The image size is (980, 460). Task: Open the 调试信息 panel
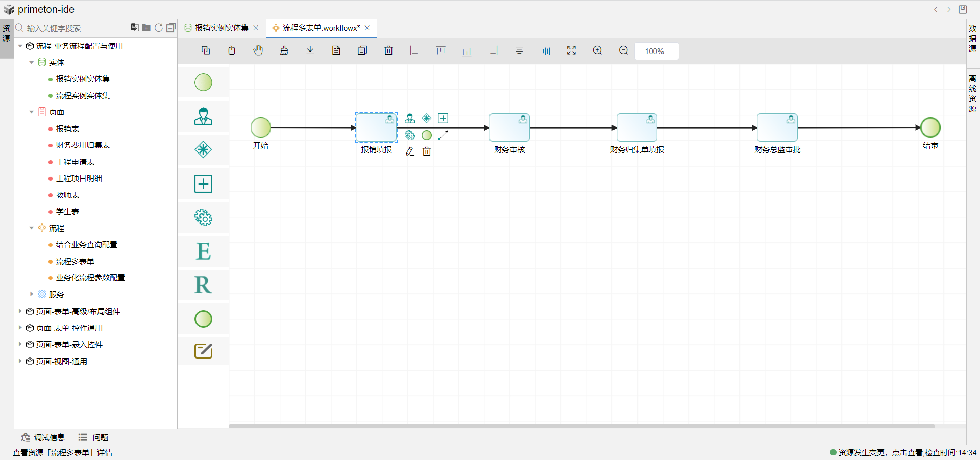click(43, 437)
